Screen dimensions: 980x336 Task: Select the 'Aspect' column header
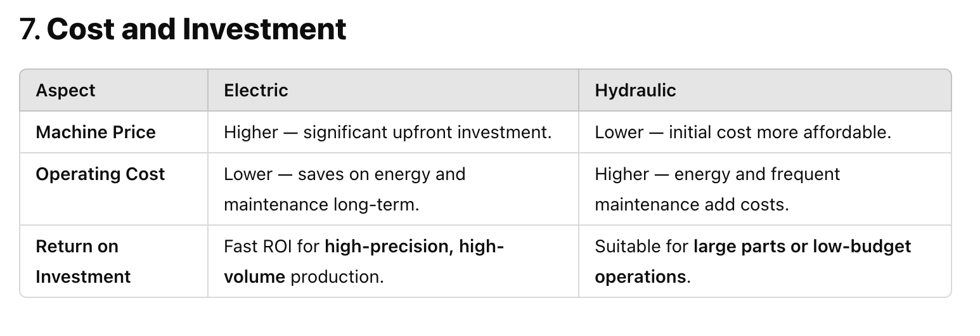click(65, 90)
